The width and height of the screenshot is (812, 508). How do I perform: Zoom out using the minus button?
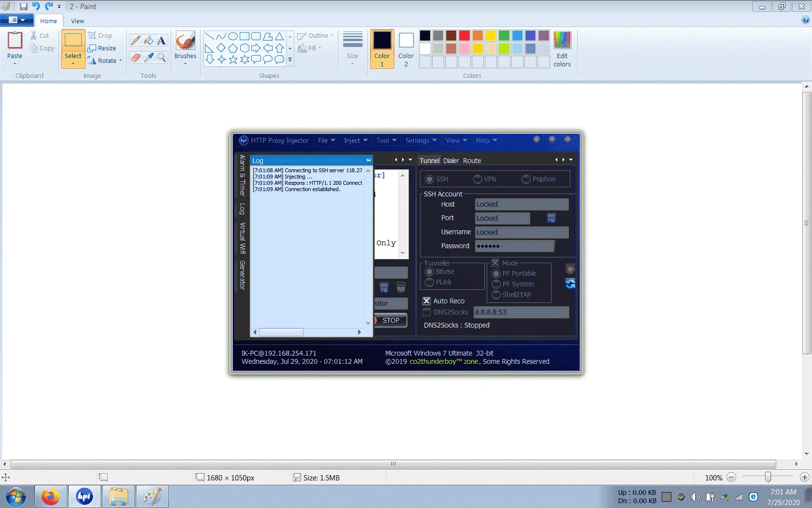731,478
